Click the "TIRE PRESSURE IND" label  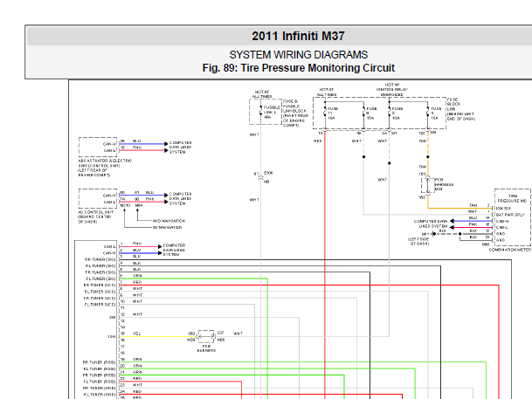click(x=512, y=198)
